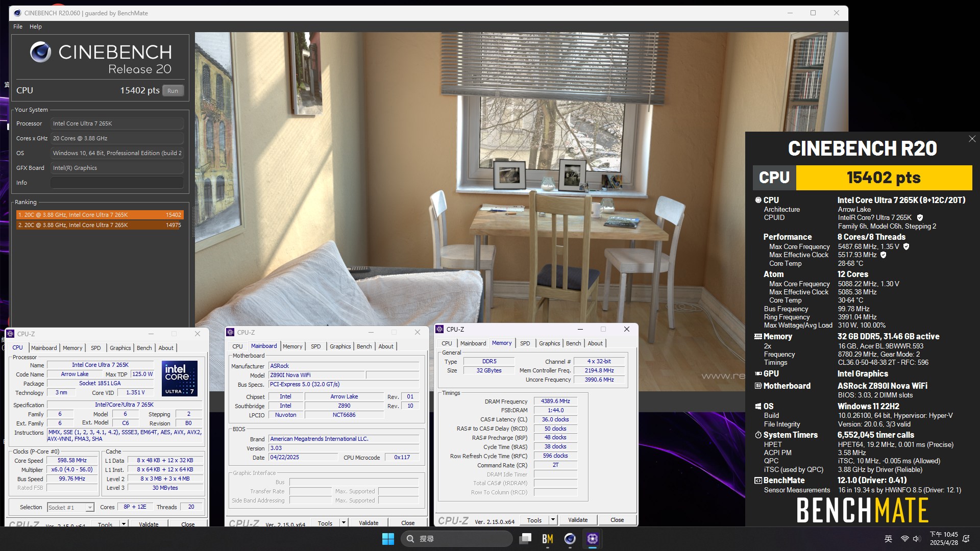The height and width of the screenshot is (551, 980).
Task: Click Level 3 cache 30 MBytes value
Action: 165,488
